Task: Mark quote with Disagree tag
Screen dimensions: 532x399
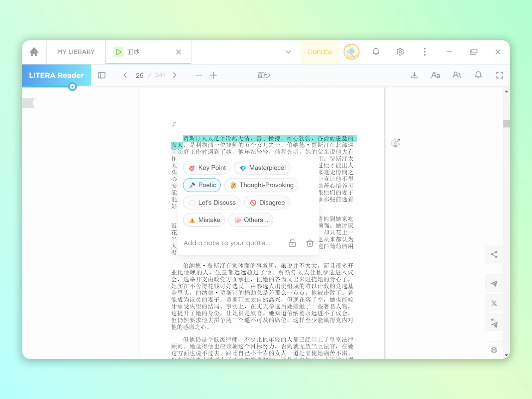Action: point(267,202)
